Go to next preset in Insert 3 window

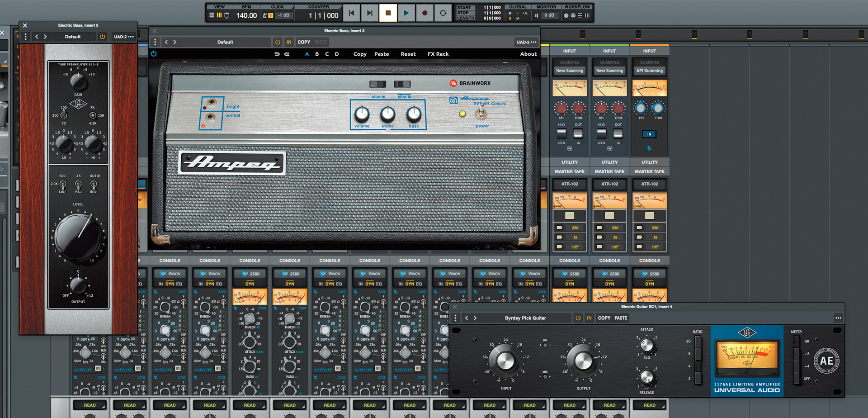click(x=175, y=42)
